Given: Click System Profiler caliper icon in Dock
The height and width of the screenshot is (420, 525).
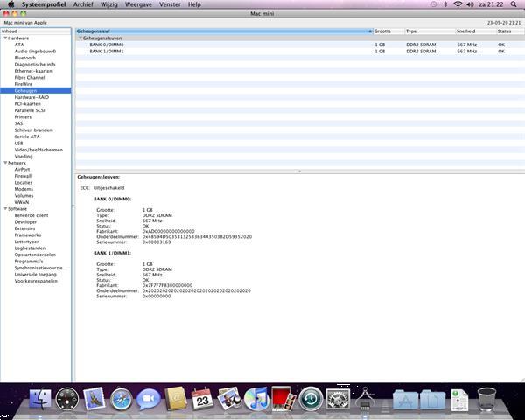Looking at the screenshot, I should (x=365, y=399).
